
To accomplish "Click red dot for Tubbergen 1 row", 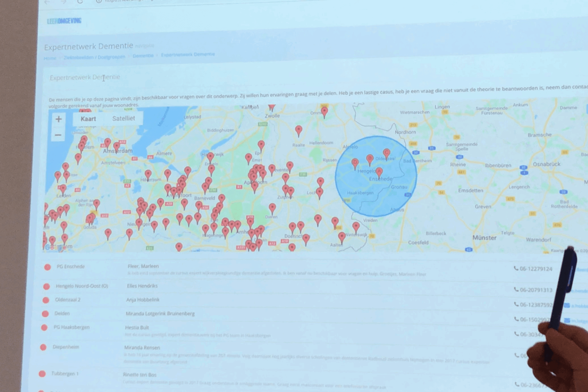I will [42, 374].
